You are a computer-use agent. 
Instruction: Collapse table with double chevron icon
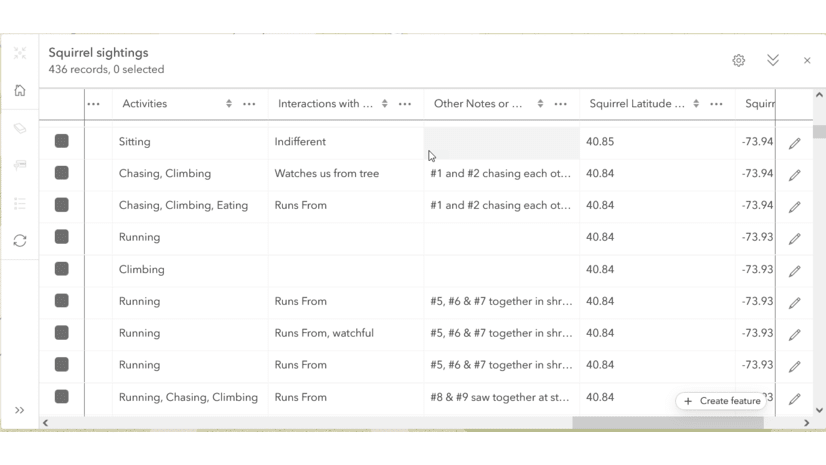773,61
